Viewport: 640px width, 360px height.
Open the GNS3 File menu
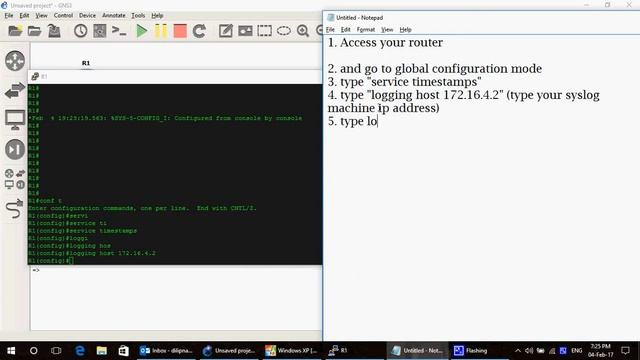click(9, 16)
